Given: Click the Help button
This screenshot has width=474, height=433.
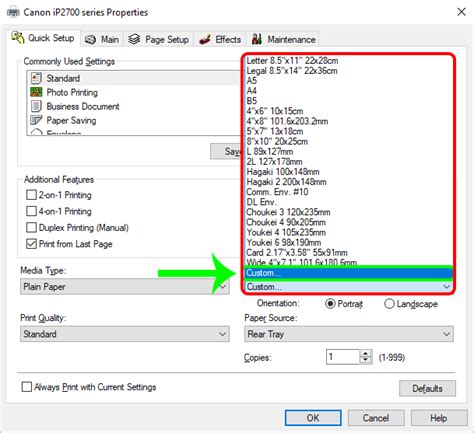Looking at the screenshot, I should (439, 418).
